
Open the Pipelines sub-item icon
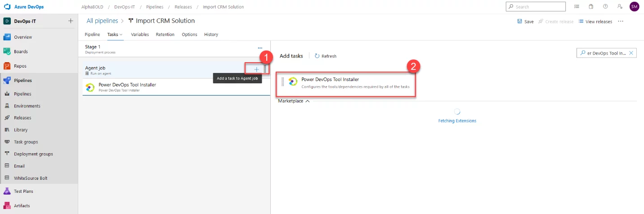tap(7, 94)
